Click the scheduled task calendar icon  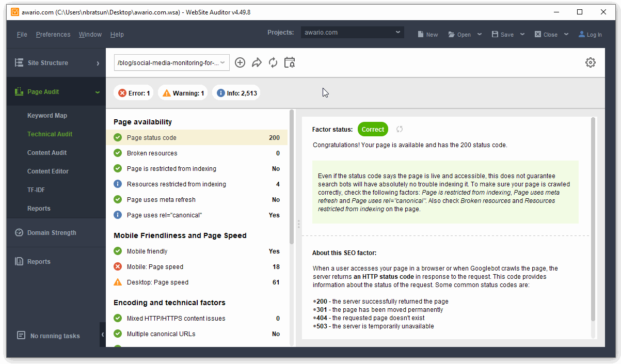tap(290, 62)
